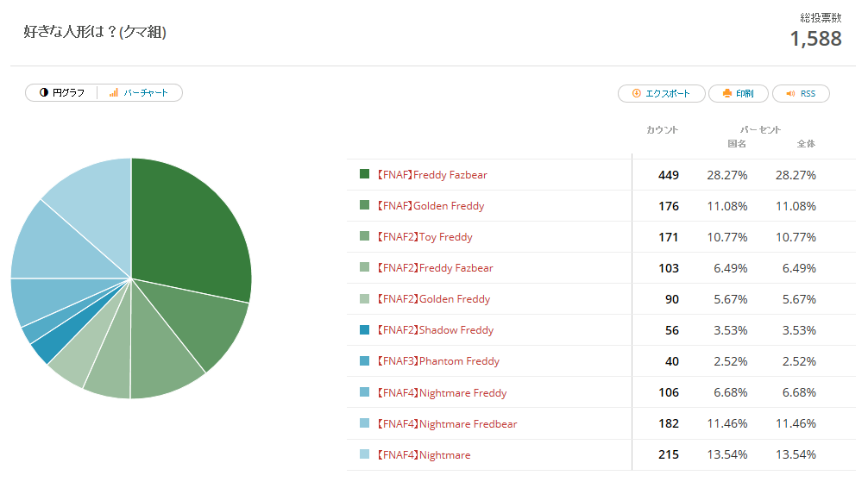The height and width of the screenshot is (488, 868).
Task: Switch to the bar chart view
Action: 139,93
